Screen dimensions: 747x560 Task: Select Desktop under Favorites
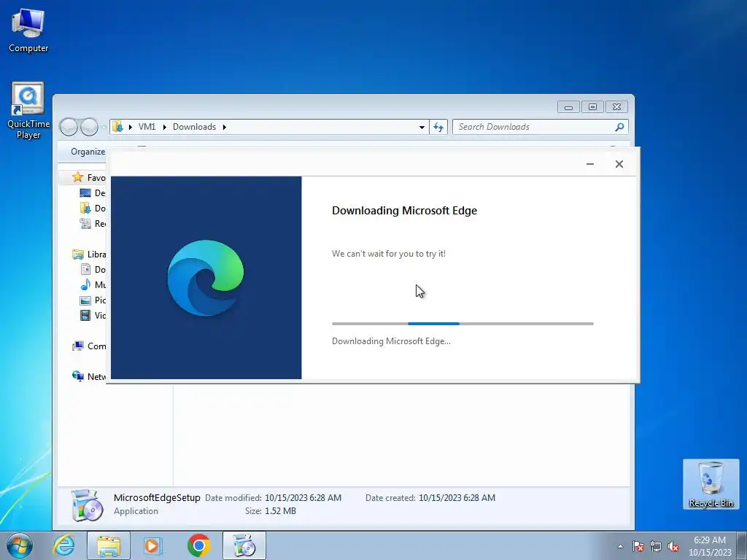click(93, 192)
